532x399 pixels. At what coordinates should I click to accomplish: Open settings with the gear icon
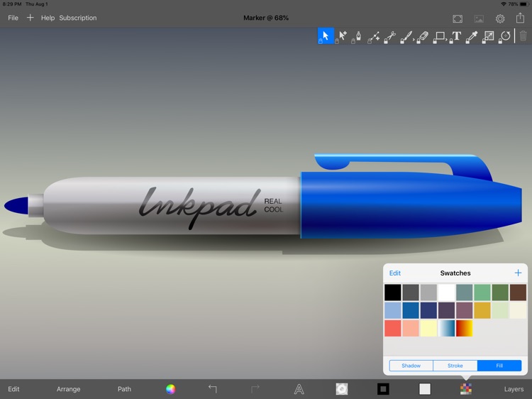coord(500,18)
